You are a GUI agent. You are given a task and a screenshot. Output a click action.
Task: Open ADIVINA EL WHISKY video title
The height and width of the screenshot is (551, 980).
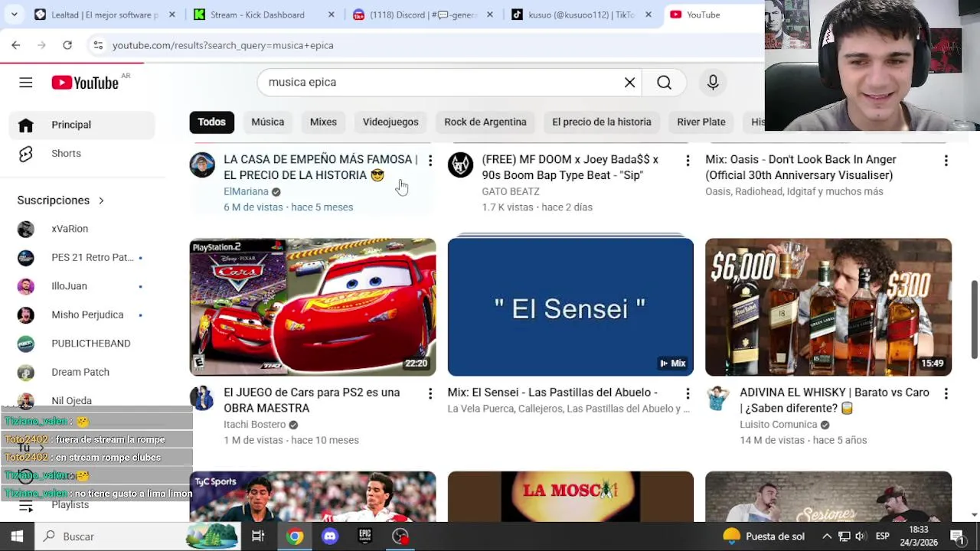pos(835,400)
